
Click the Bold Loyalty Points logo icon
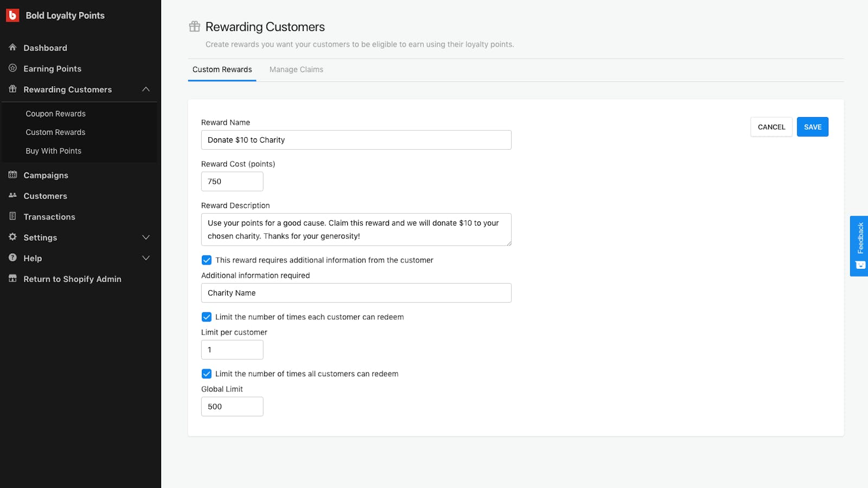point(12,15)
